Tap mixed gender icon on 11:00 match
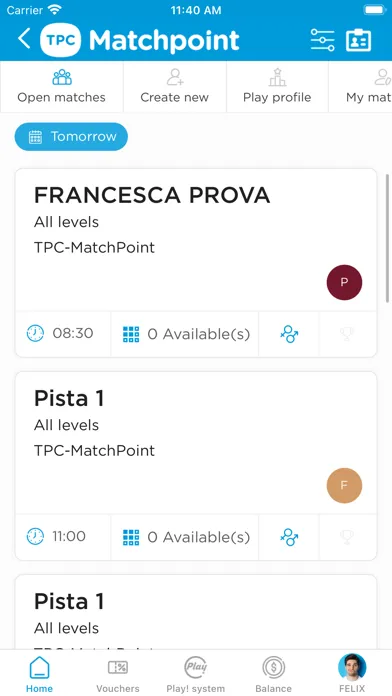The image size is (392, 696). (289, 537)
